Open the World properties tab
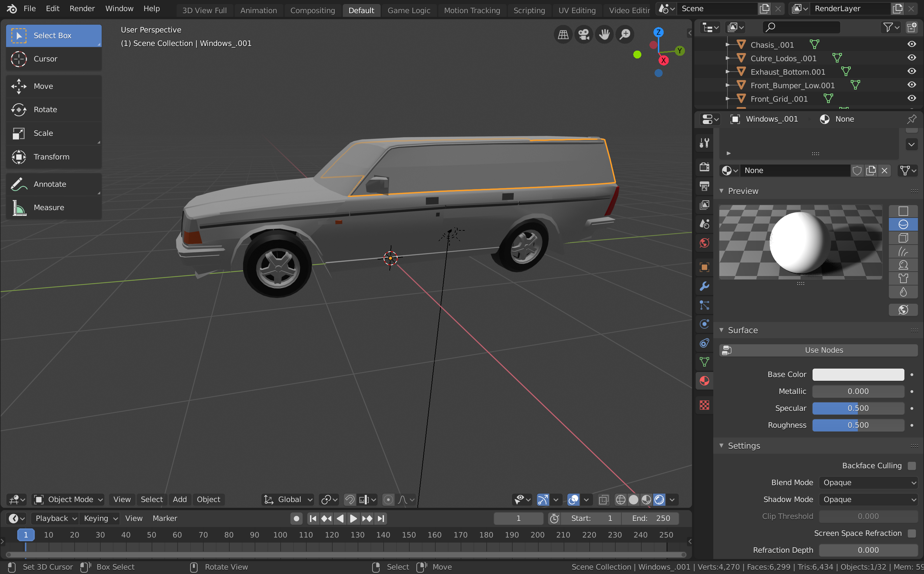Viewport: 924px width, 574px height. [704, 243]
